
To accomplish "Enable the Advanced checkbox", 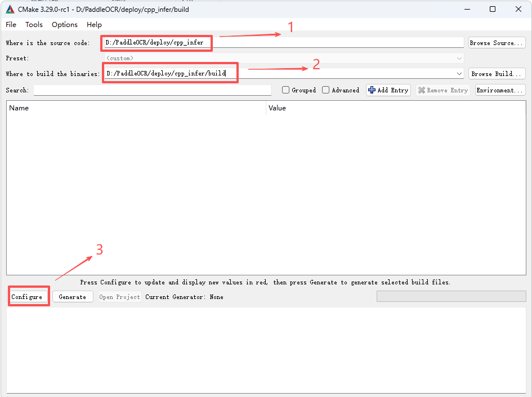I will tap(326, 90).
